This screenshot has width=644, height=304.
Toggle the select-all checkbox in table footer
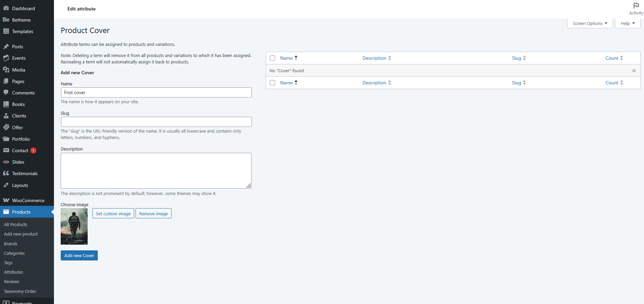click(272, 83)
